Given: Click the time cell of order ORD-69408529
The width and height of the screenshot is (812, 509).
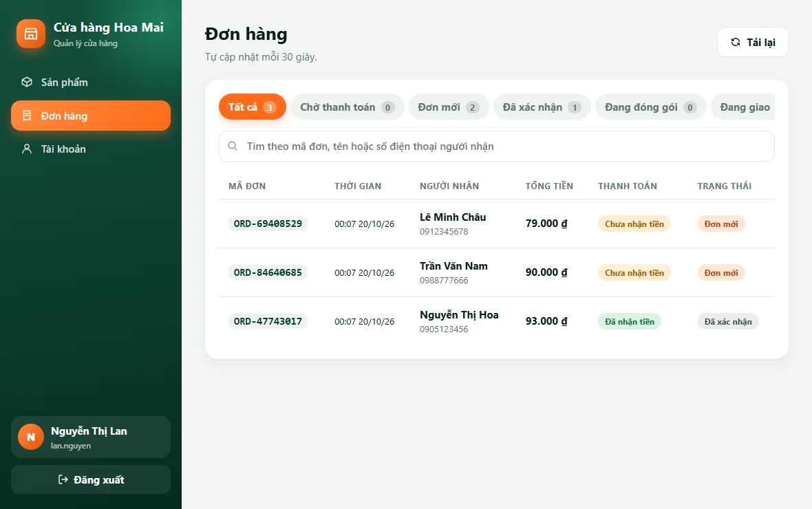Looking at the screenshot, I should tap(364, 224).
